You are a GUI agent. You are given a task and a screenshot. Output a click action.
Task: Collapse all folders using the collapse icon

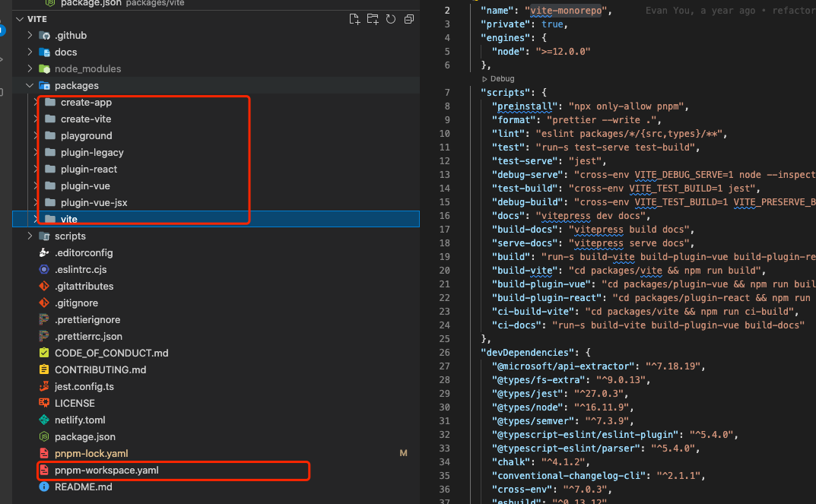coord(409,19)
